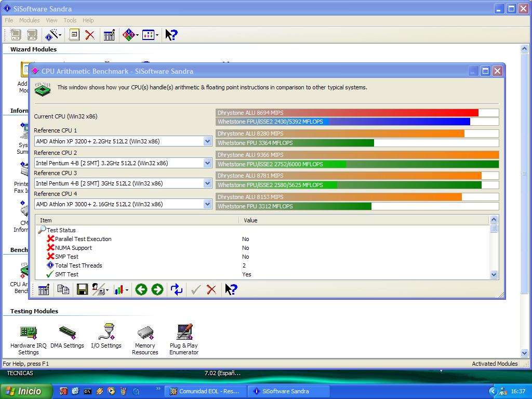532x399 pixels.
Task: Open the DMA Settings module
Action: click(67, 337)
